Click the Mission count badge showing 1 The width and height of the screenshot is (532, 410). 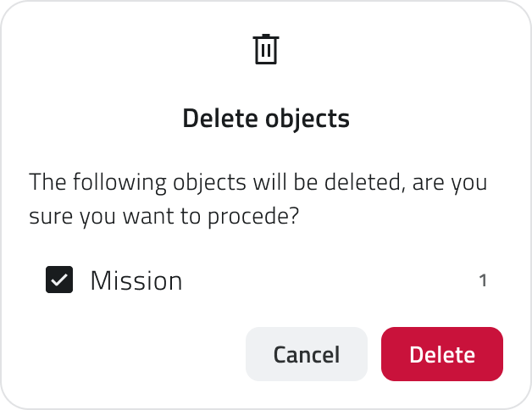point(483,280)
